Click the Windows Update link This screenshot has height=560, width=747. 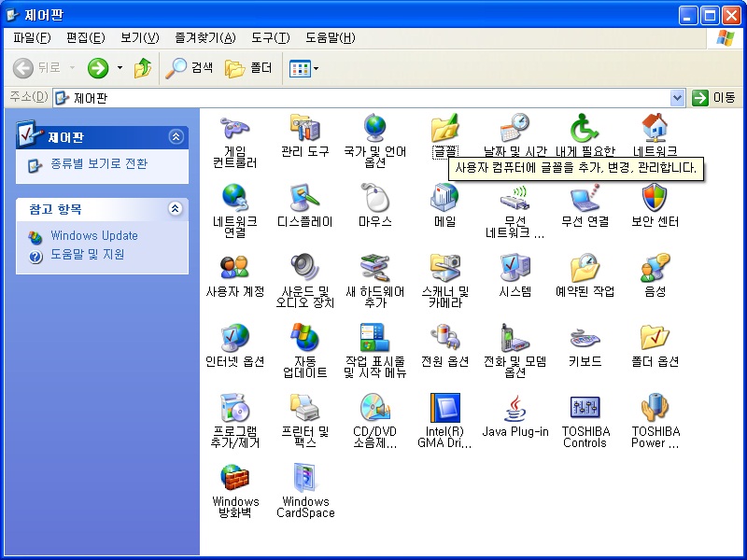[x=94, y=236]
